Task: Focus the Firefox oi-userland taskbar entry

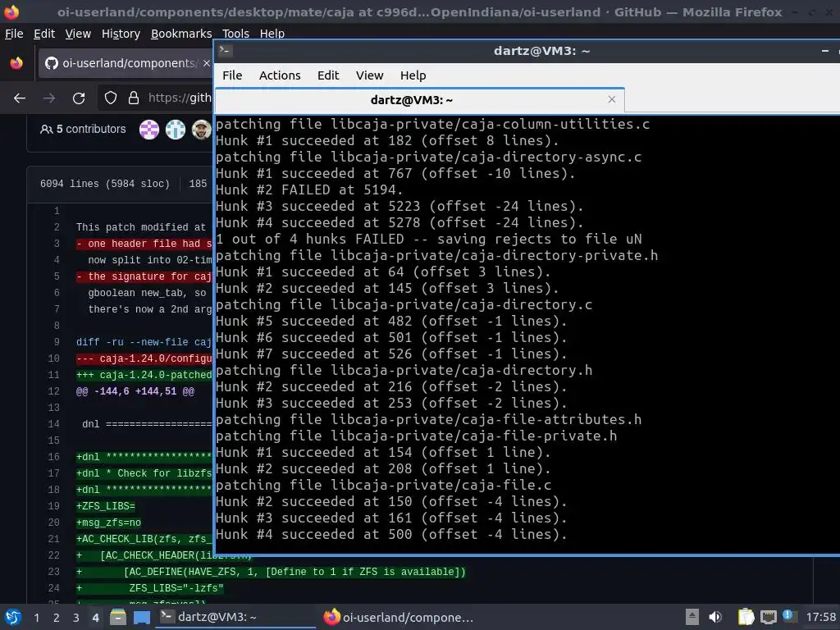Action: [x=399, y=617]
